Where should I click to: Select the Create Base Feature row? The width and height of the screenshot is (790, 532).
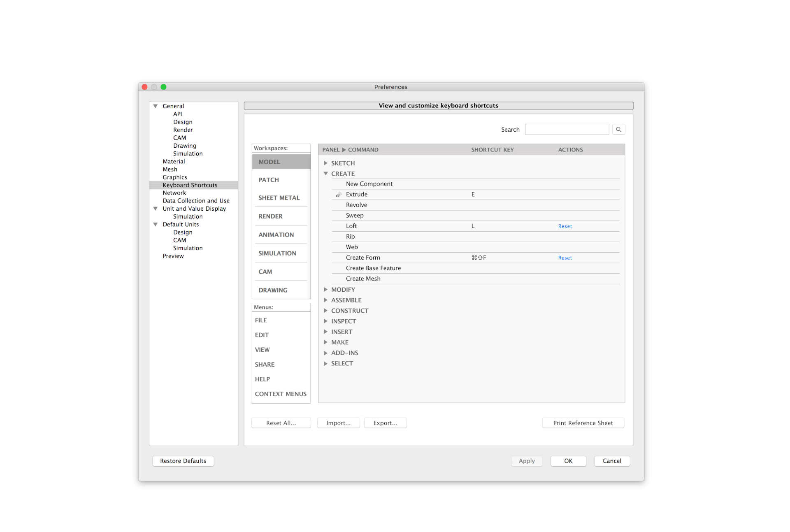click(x=476, y=268)
